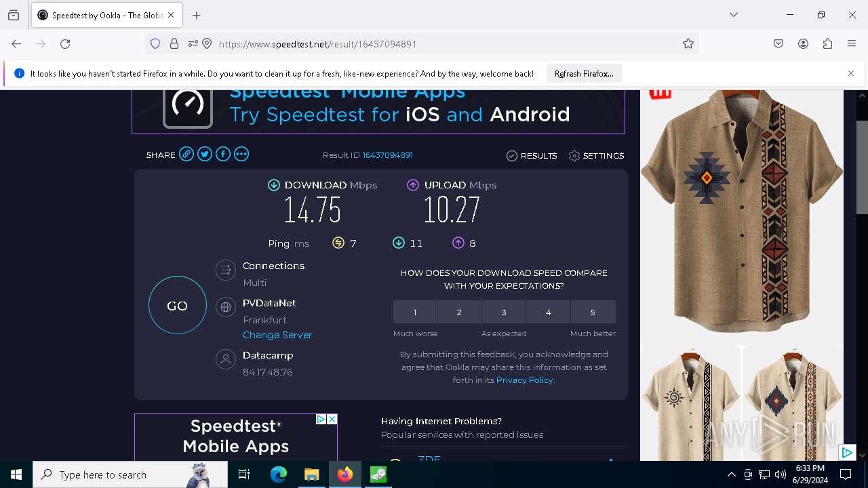Image resolution: width=868 pixels, height=488 pixels.
Task: Click page vertical scrollbar thumb
Action: tap(862, 167)
